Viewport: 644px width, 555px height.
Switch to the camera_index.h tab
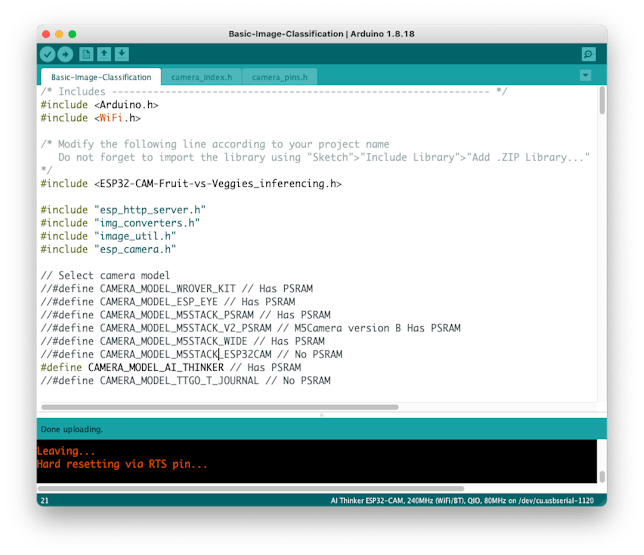point(201,77)
